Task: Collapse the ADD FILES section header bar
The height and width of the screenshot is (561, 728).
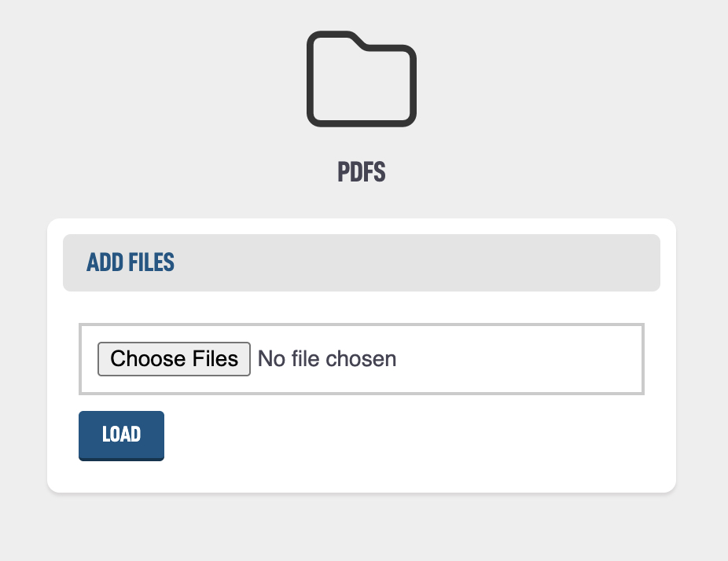Action: 361,262
